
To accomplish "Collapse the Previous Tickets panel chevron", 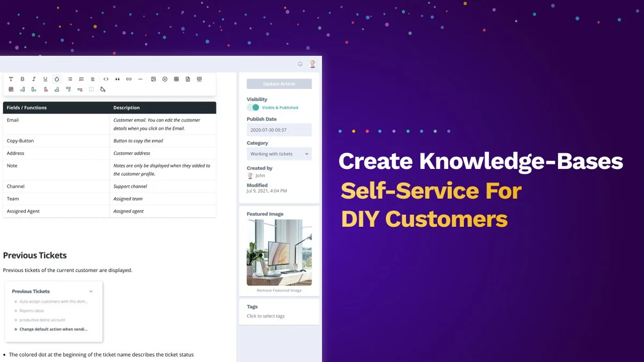I will pyautogui.click(x=91, y=292).
